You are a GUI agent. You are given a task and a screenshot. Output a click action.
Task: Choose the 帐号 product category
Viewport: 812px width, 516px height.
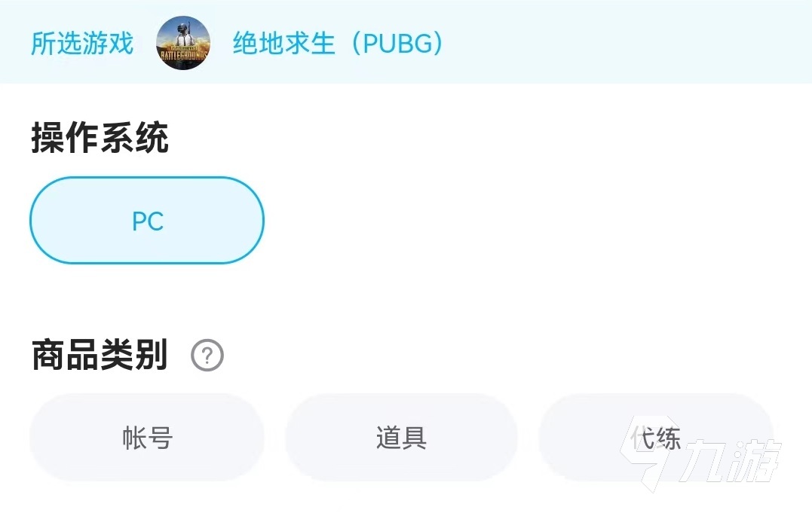click(147, 438)
